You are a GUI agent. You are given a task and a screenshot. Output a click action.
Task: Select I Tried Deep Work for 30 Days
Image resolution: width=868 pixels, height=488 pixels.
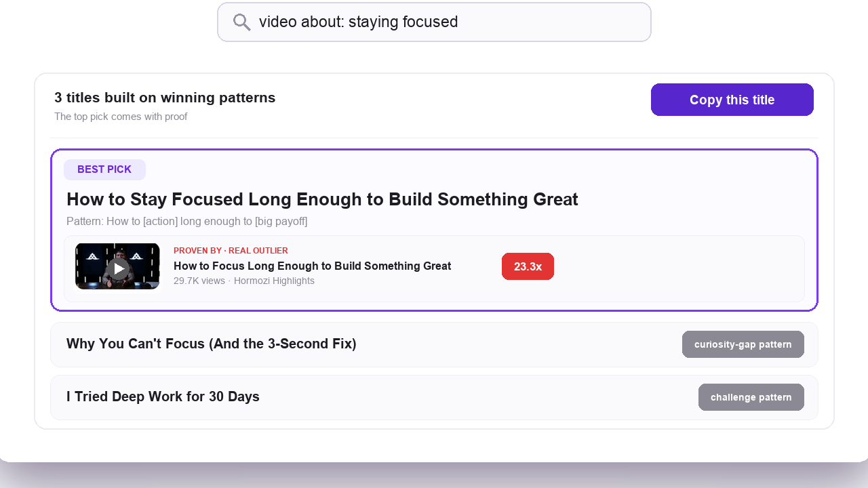(163, 396)
